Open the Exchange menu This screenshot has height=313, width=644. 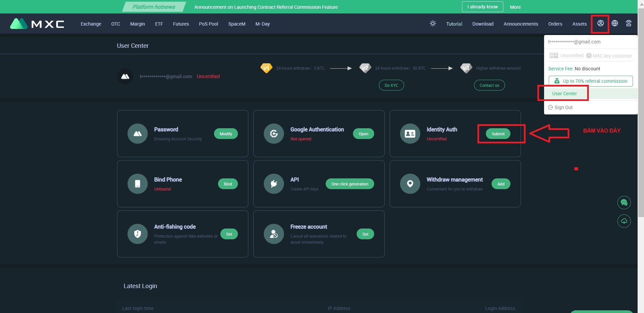coord(91,24)
